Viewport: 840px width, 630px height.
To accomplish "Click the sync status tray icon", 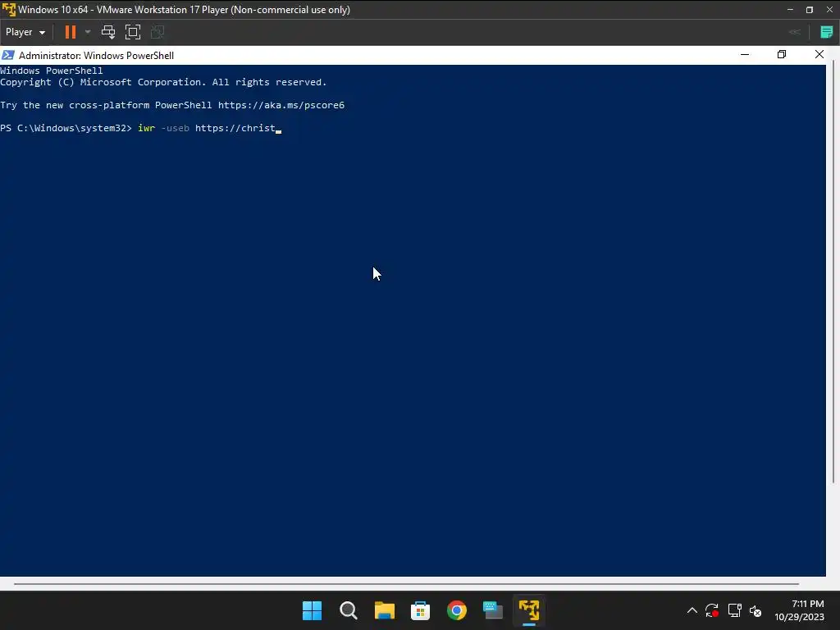I will 712,610.
